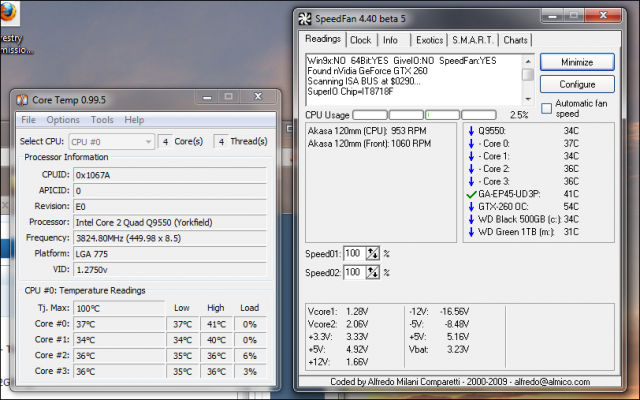This screenshot has width=640, height=400.
Task: Click the Speed01 value field
Action: coord(354,253)
